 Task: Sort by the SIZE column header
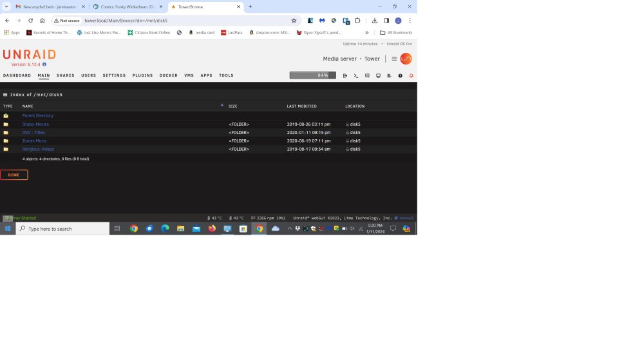pos(233,106)
